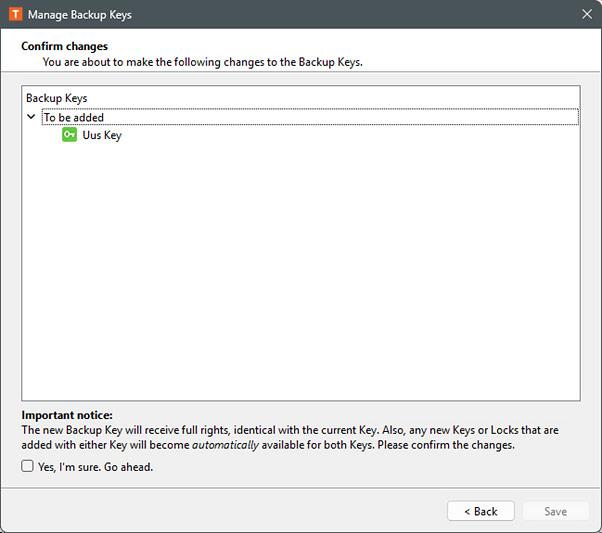The width and height of the screenshot is (602, 533).
Task: Go back with the "< Back" button
Action: click(480, 511)
